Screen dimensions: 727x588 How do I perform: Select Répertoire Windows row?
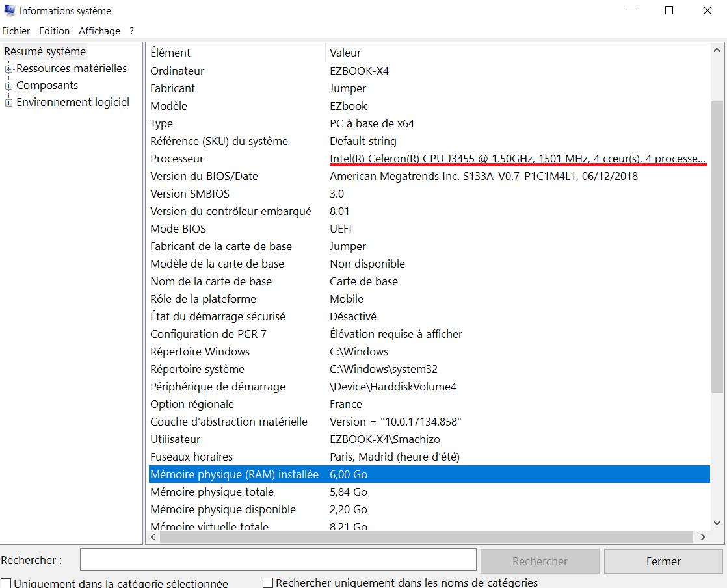[429, 352]
